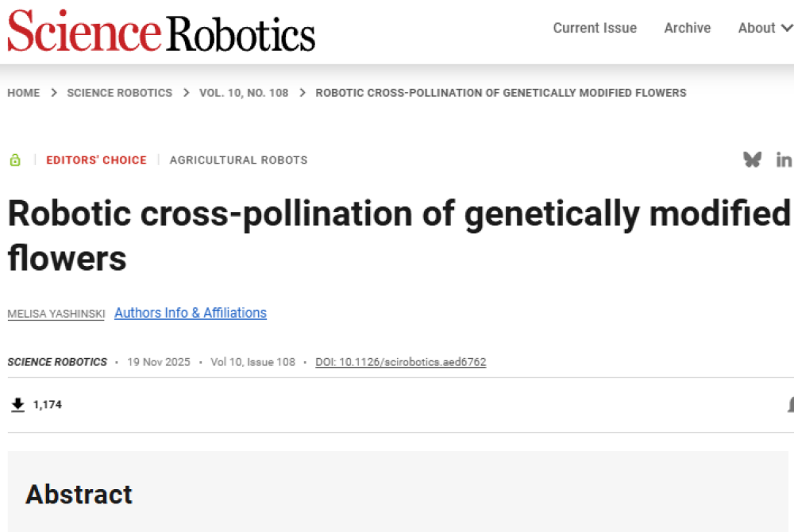Click the Editors' Choice label

click(x=96, y=160)
